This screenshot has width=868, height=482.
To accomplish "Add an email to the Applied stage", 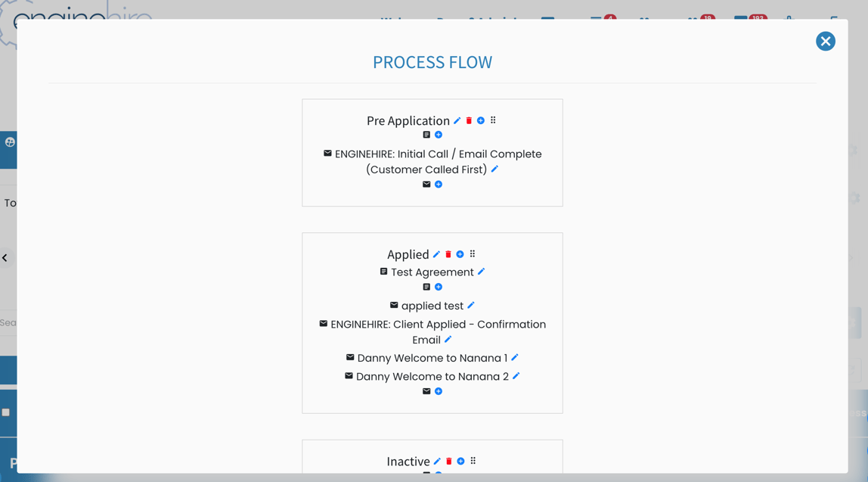I will point(439,392).
